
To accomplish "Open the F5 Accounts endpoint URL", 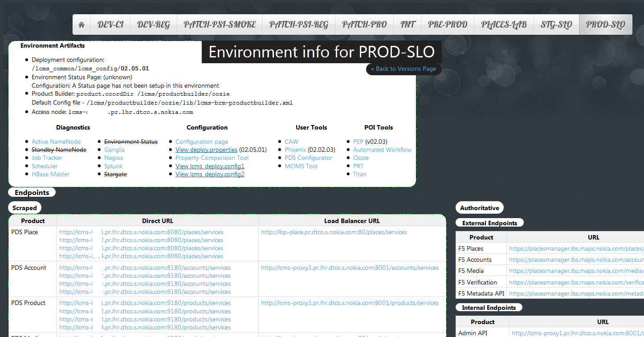I will tap(576, 260).
